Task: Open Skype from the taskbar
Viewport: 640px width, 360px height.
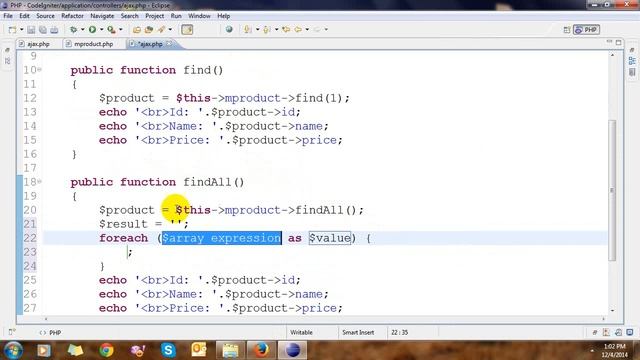Action: (x=168, y=350)
